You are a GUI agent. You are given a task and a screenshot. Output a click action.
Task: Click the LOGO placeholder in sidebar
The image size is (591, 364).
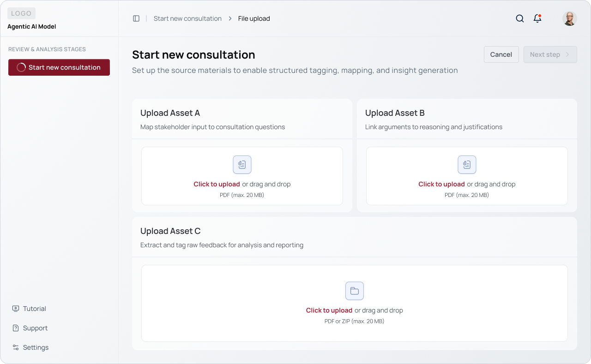tap(21, 14)
